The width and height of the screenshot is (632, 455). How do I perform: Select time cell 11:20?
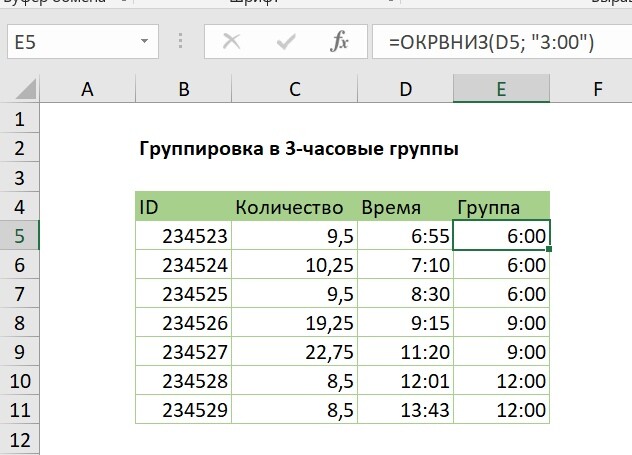click(405, 351)
